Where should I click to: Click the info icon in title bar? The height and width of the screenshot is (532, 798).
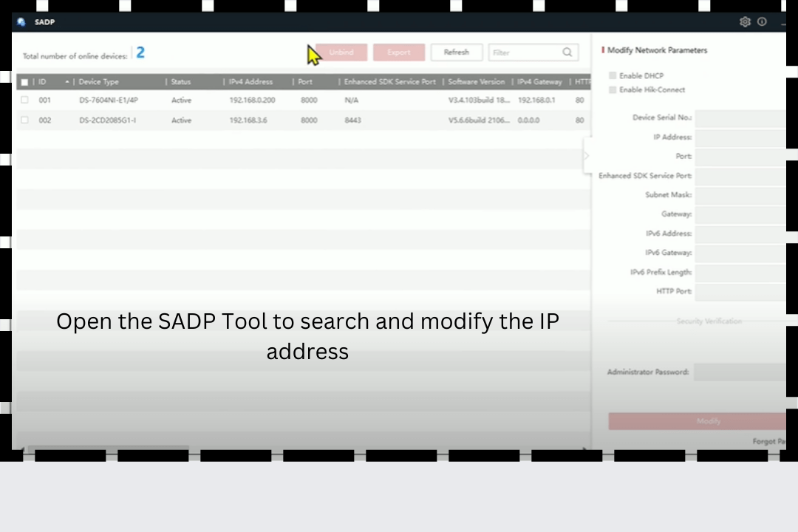pos(762,22)
